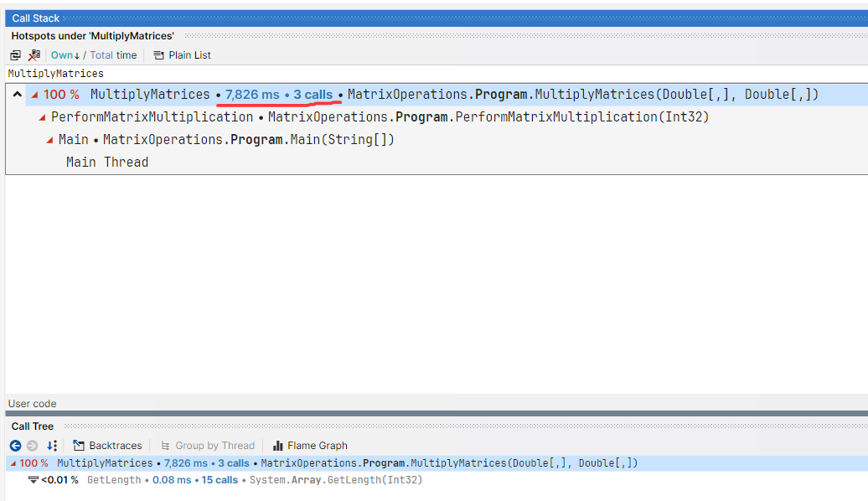Screen dimensions: 868x501
Task: Click the open-in-new-window icon in Hotspots toolbar
Action: click(15, 55)
